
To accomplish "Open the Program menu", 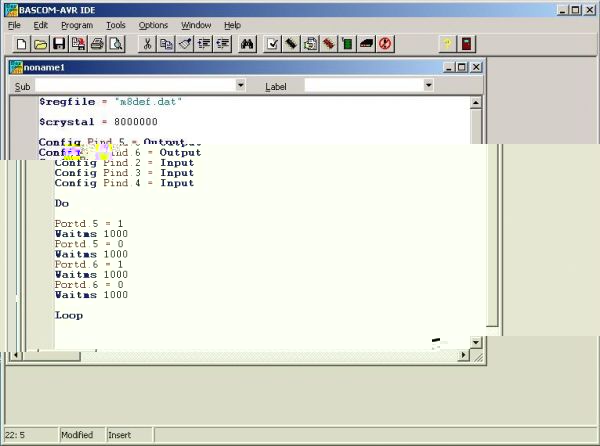I will pos(76,25).
